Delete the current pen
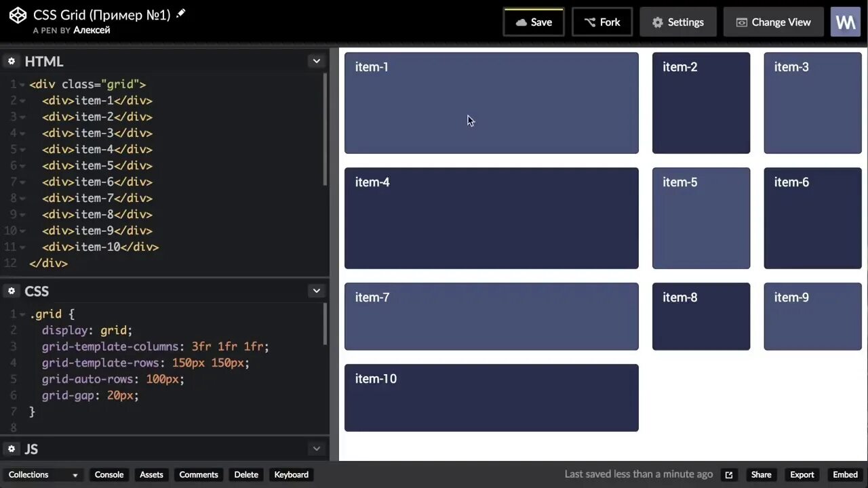Image resolution: width=868 pixels, height=488 pixels. click(245, 474)
